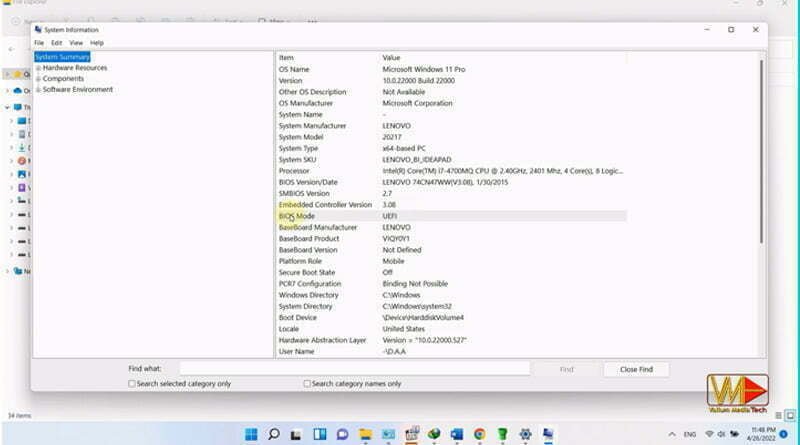Click the Windows Start button
This screenshot has height=445, width=800.
251,434
